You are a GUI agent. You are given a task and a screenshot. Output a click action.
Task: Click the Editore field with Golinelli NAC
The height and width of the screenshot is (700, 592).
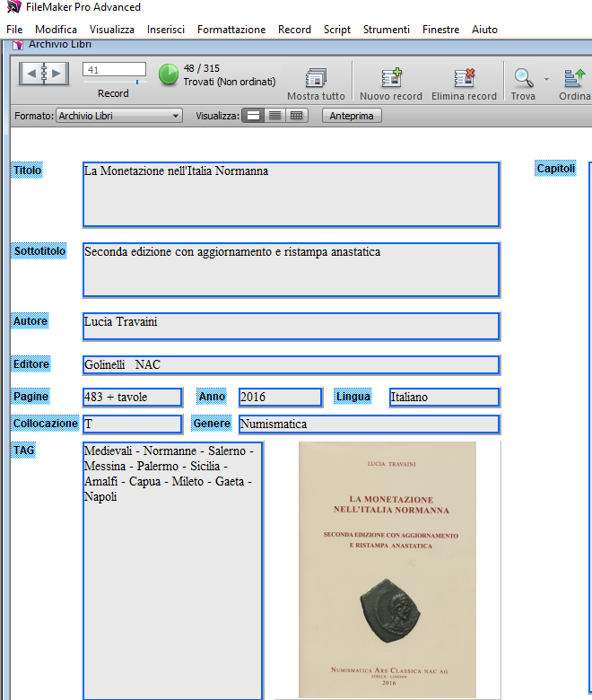(x=291, y=365)
